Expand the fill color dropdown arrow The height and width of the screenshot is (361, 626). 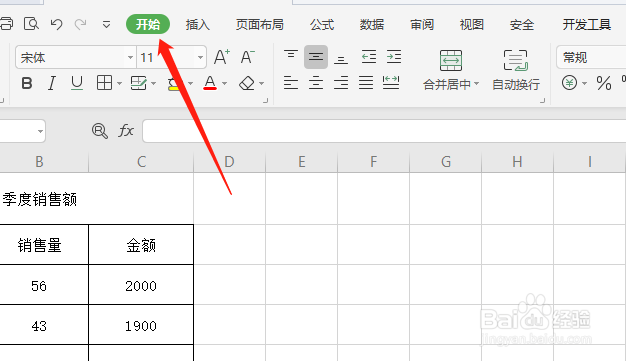190,83
